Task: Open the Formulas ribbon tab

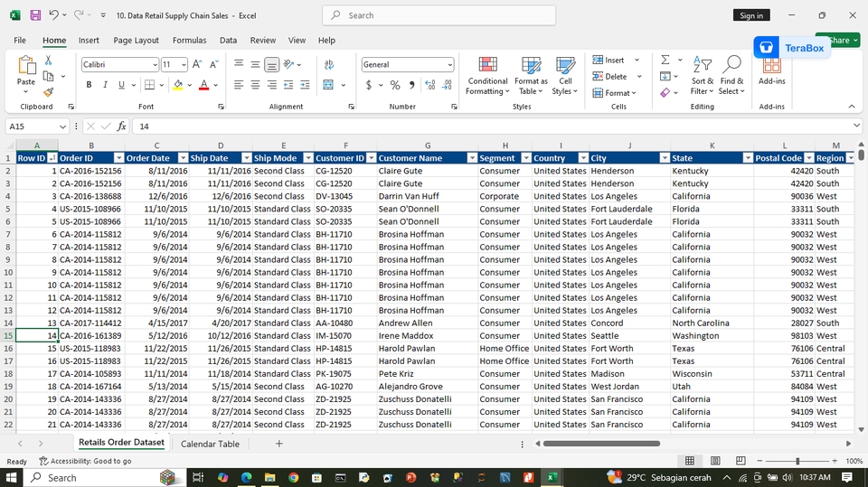Action: [x=189, y=41]
